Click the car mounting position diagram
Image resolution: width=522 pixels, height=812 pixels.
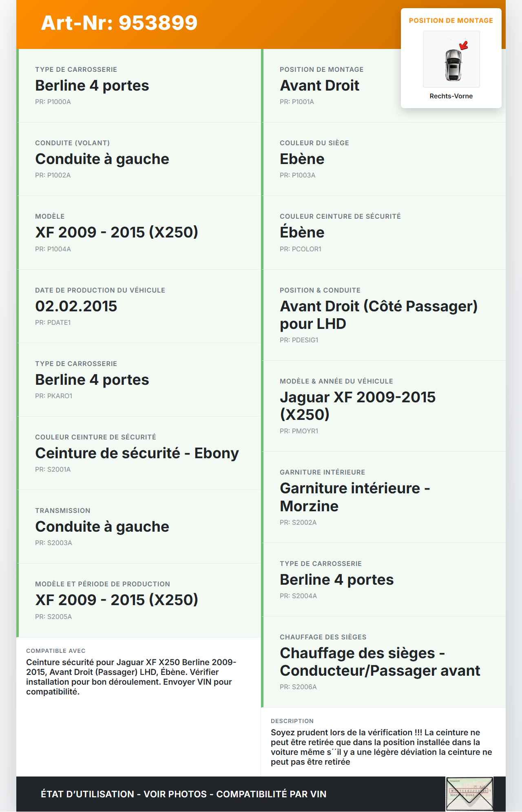point(451,59)
